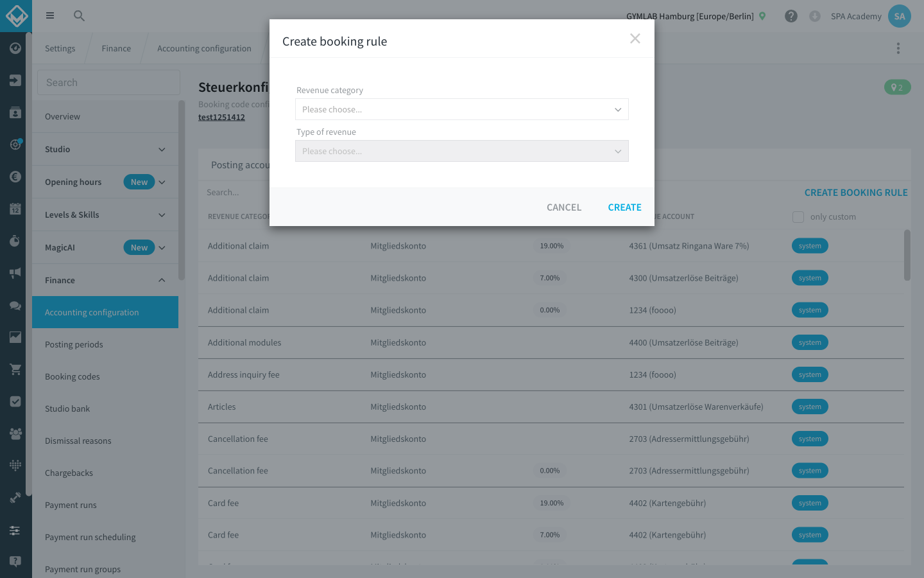
Task: Expand the Studio section
Action: tap(105, 149)
